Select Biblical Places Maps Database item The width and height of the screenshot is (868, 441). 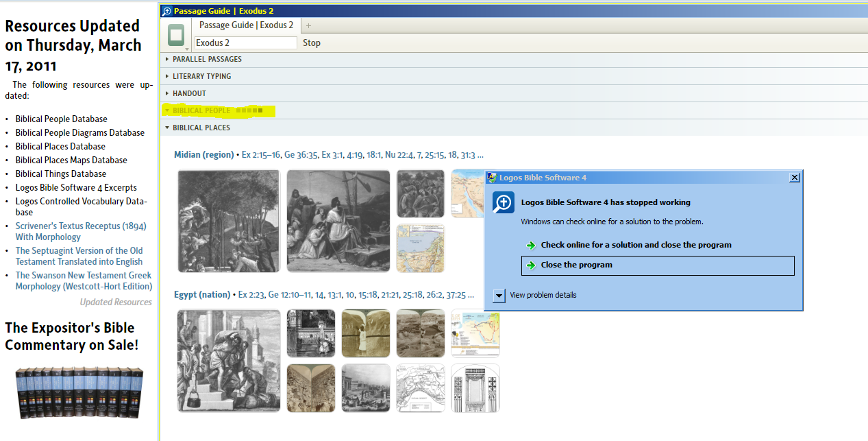point(71,160)
